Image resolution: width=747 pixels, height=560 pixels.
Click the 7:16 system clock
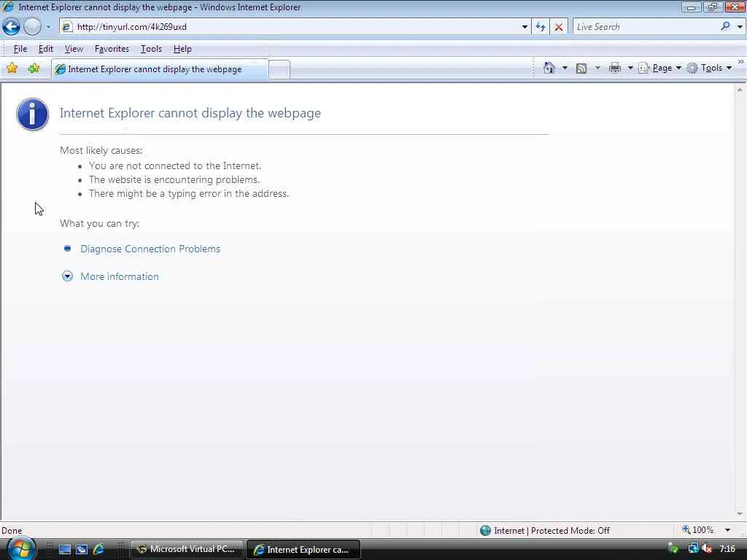pyautogui.click(x=727, y=549)
